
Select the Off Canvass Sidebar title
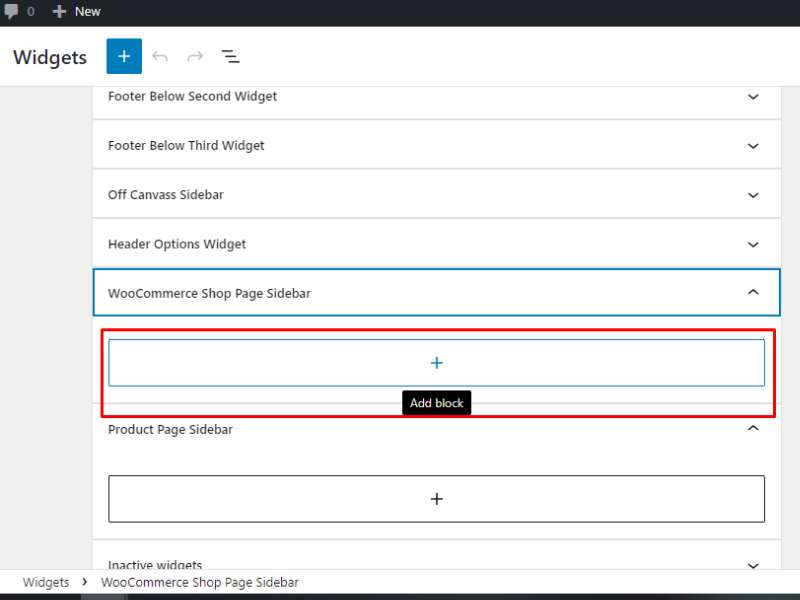pyautogui.click(x=166, y=195)
